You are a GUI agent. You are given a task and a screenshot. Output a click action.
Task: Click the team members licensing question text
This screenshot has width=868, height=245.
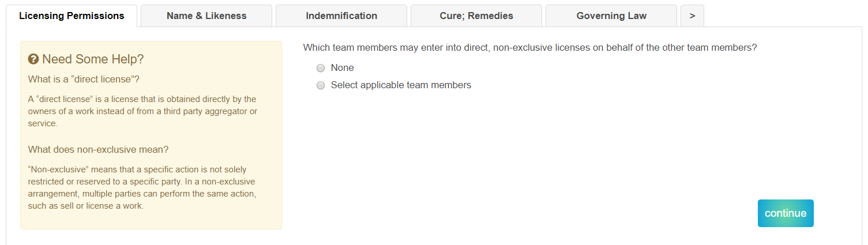point(529,48)
